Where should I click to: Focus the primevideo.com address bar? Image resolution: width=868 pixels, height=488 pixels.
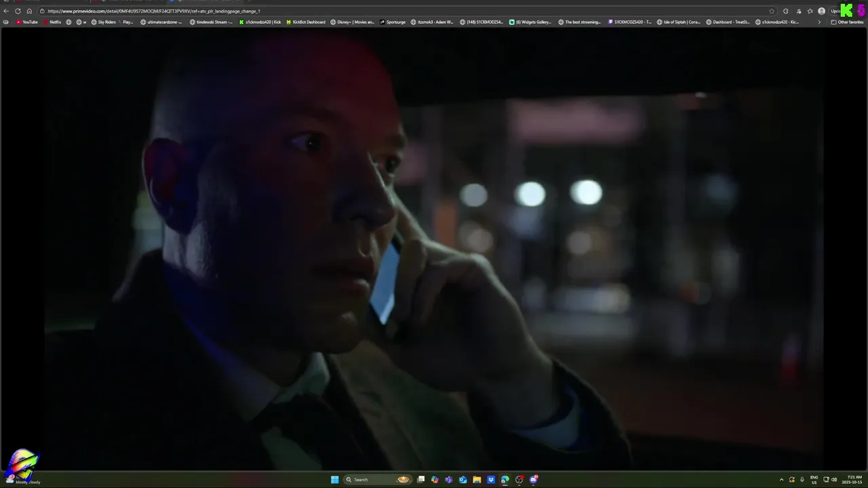click(x=407, y=11)
